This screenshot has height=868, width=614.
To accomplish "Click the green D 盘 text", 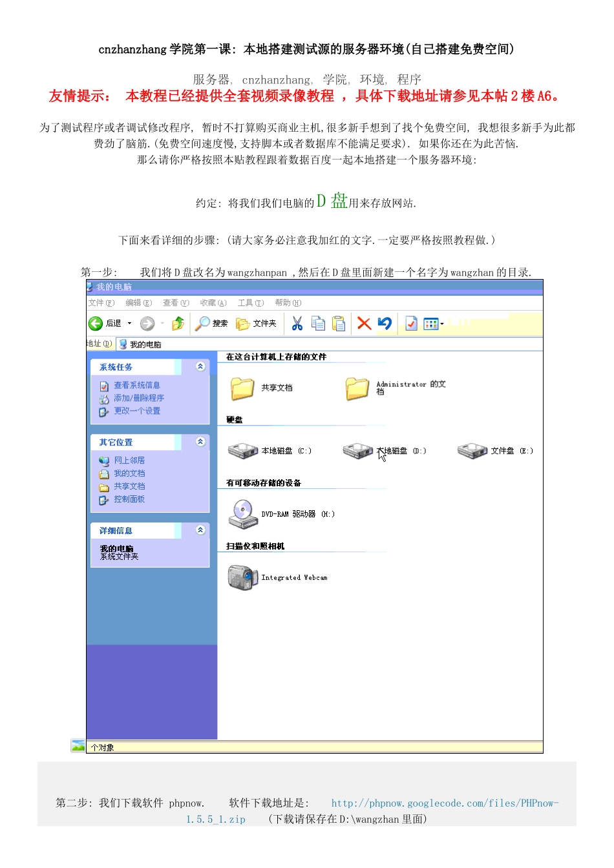I will click(x=332, y=201).
